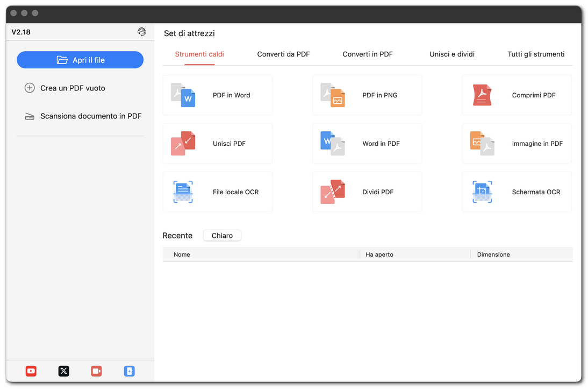The height and width of the screenshot is (389, 588).
Task: Select the Unisci e dividi tab
Action: [x=451, y=54]
